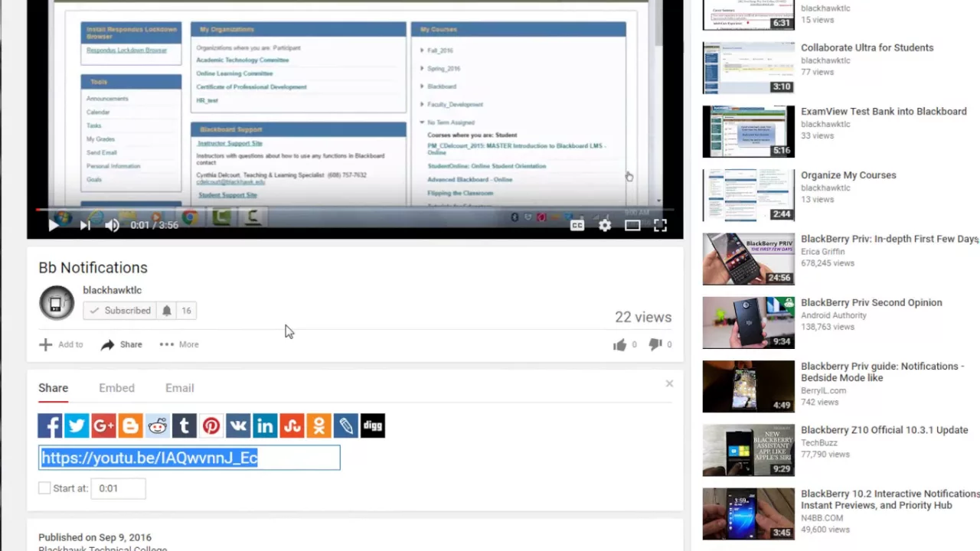Share to Blogger using the orange icon

coord(130,425)
